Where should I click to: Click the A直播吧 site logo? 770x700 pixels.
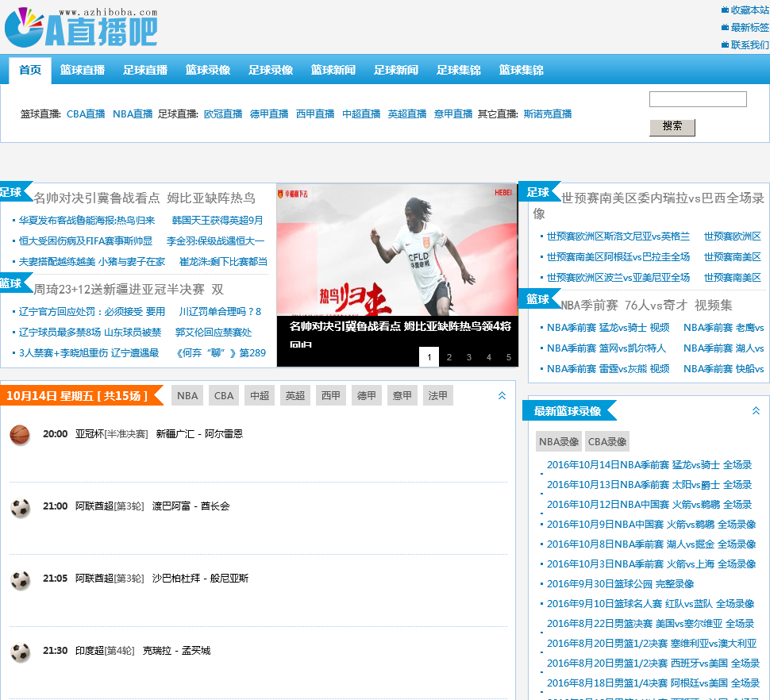[81, 27]
